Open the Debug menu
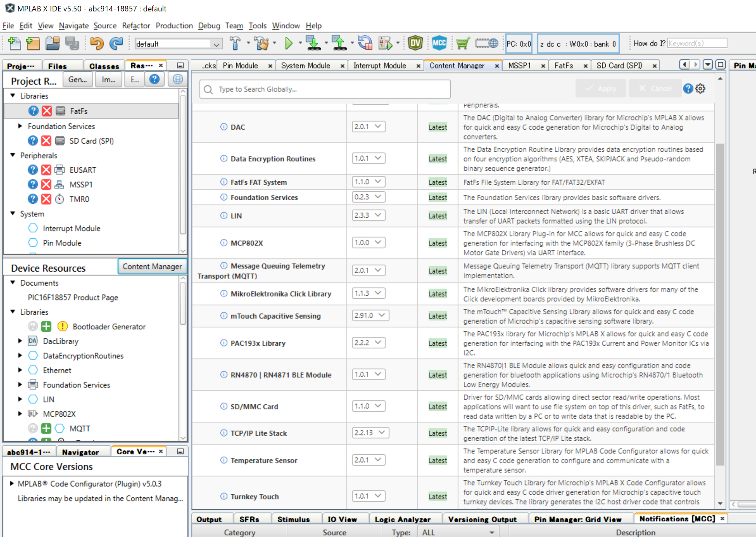Screen dimensions: 756x537 [209, 26]
